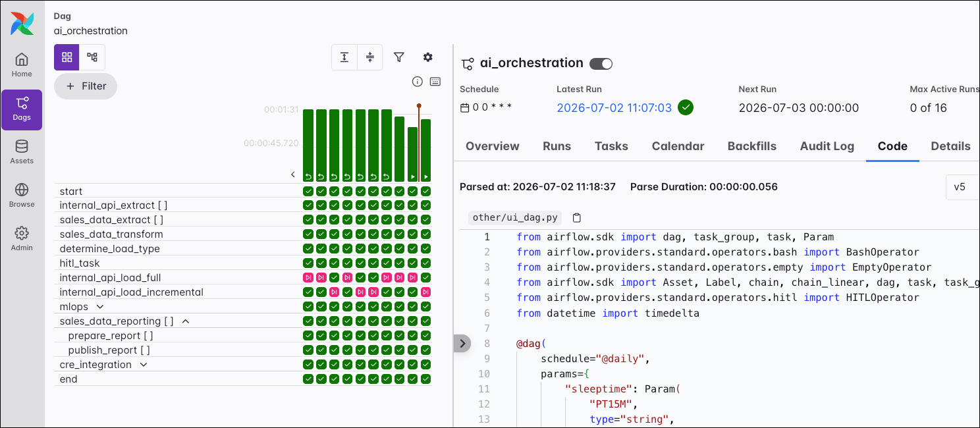Select the shortest run duration bar

(413, 154)
